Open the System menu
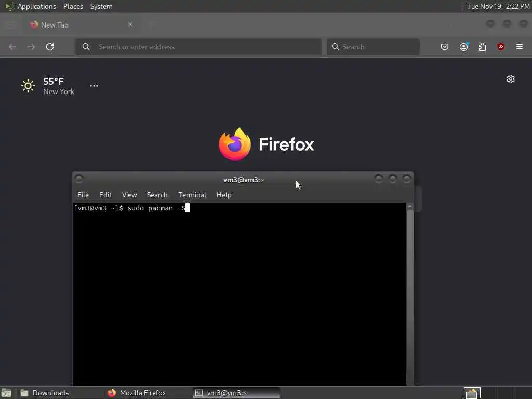The width and height of the screenshot is (532, 399). coord(101,6)
